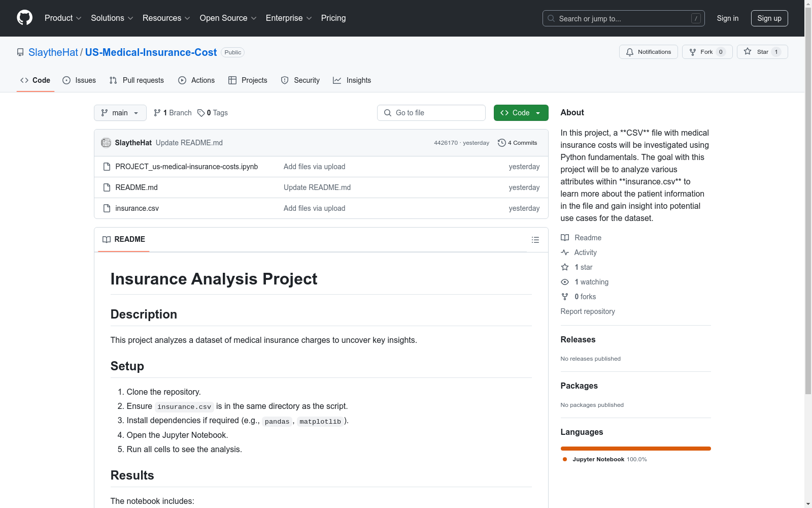Click the GitHub logo icon
Viewport: 812px width, 508px height.
click(24, 18)
